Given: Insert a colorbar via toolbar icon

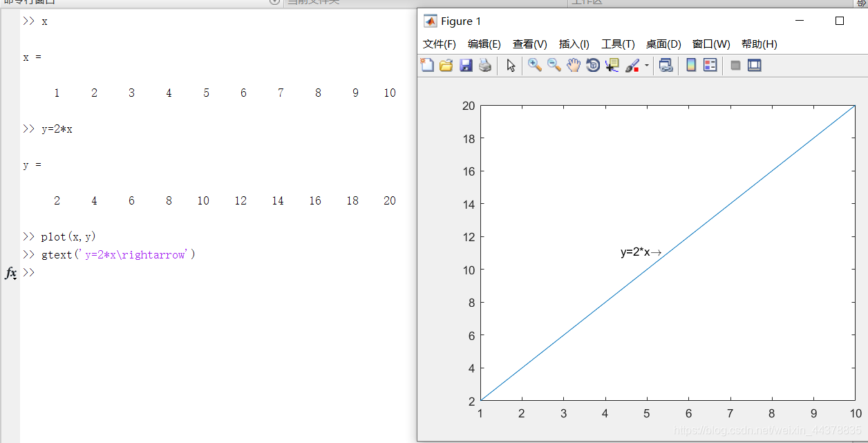Looking at the screenshot, I should pyautogui.click(x=691, y=65).
